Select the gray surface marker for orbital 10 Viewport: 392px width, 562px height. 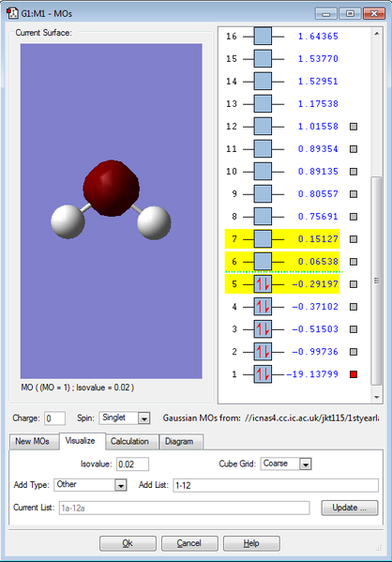coord(354,172)
